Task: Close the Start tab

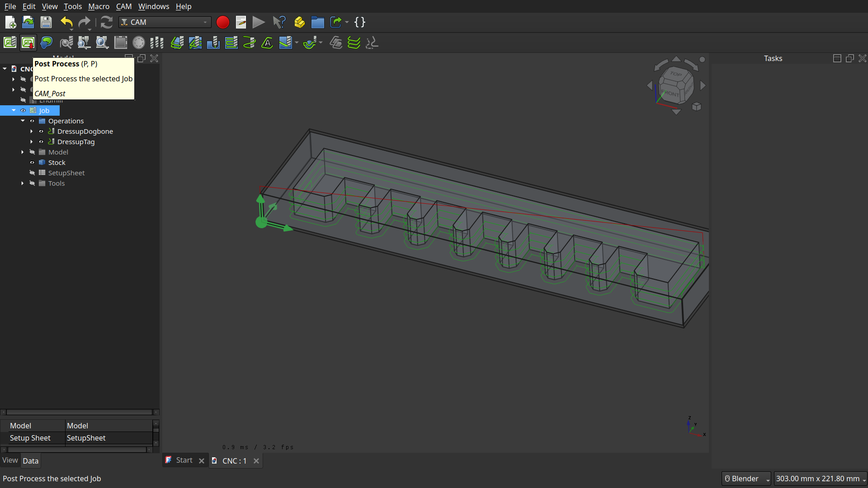Action: [202, 461]
